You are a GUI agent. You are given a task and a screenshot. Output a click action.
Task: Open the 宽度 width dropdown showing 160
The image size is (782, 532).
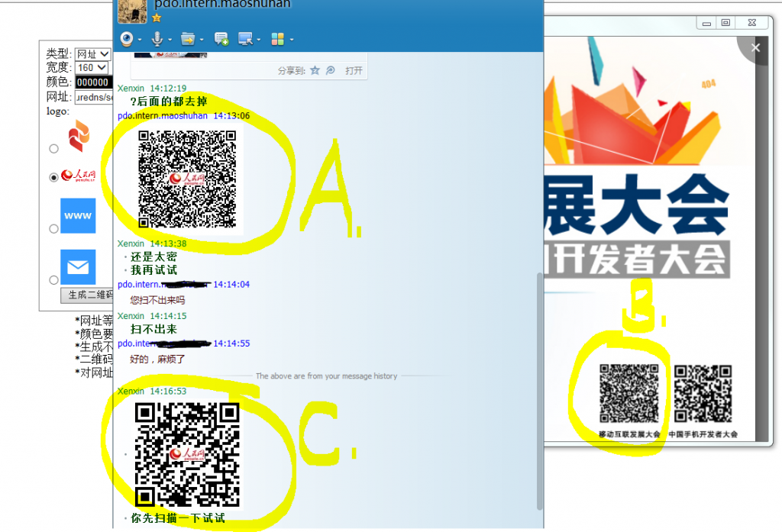click(92, 68)
